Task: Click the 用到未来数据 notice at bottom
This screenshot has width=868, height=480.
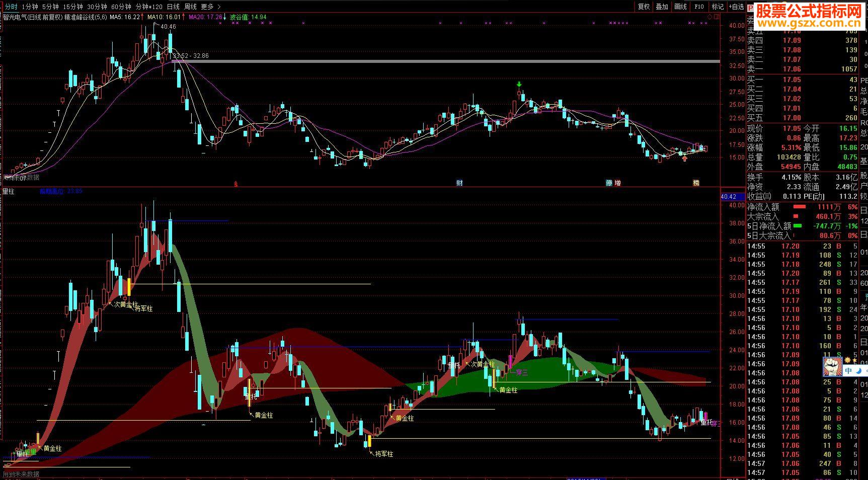Action: coord(21,474)
